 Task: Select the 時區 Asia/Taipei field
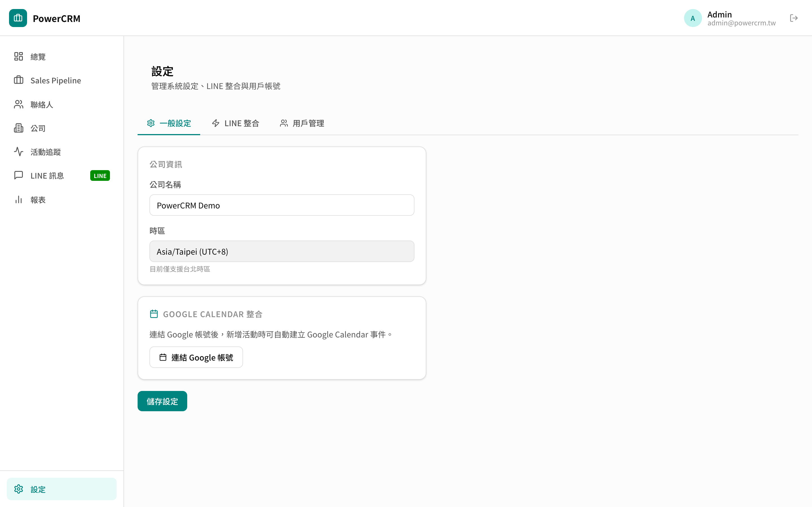point(281,251)
